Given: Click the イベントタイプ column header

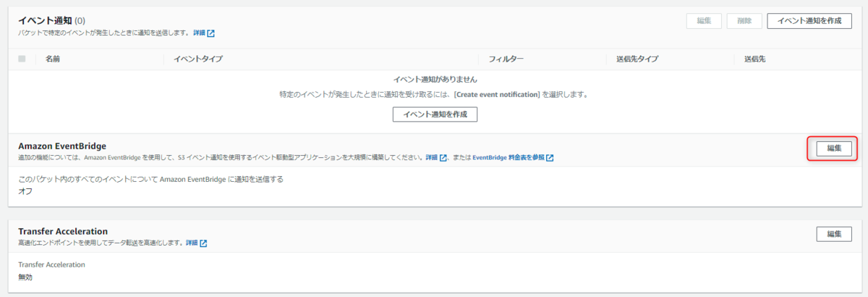Looking at the screenshot, I should [198, 59].
